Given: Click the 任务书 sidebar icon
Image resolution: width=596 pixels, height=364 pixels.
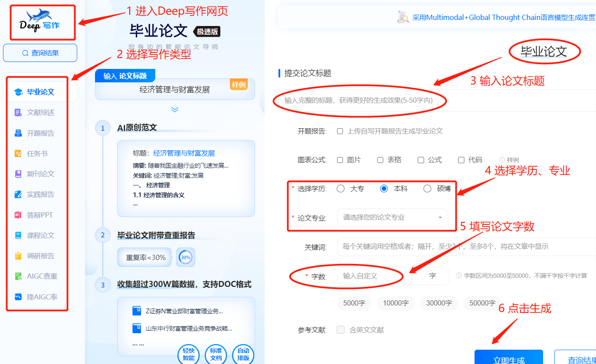Looking at the screenshot, I should 18,153.
